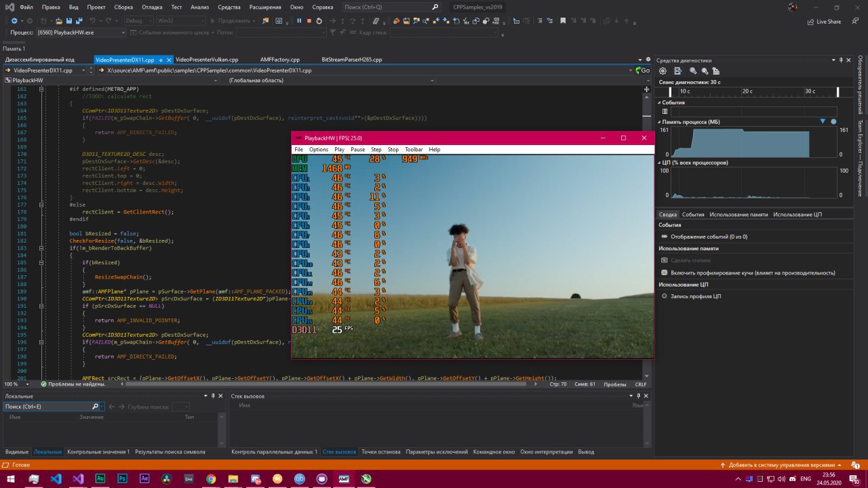Viewport: 868px width, 488px height.
Task: Click the Save All toolbar icon
Action: tap(79, 21)
